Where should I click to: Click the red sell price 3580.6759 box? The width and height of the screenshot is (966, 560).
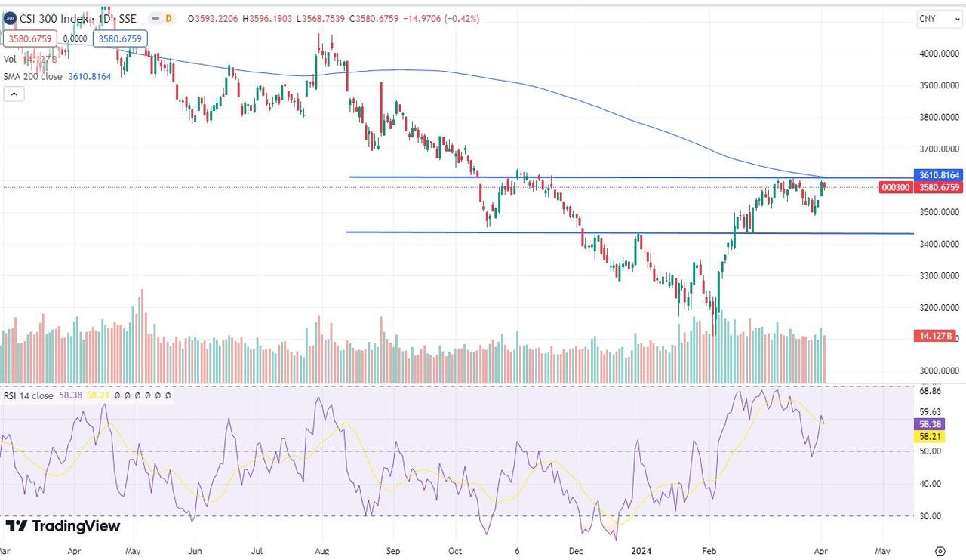pos(29,38)
